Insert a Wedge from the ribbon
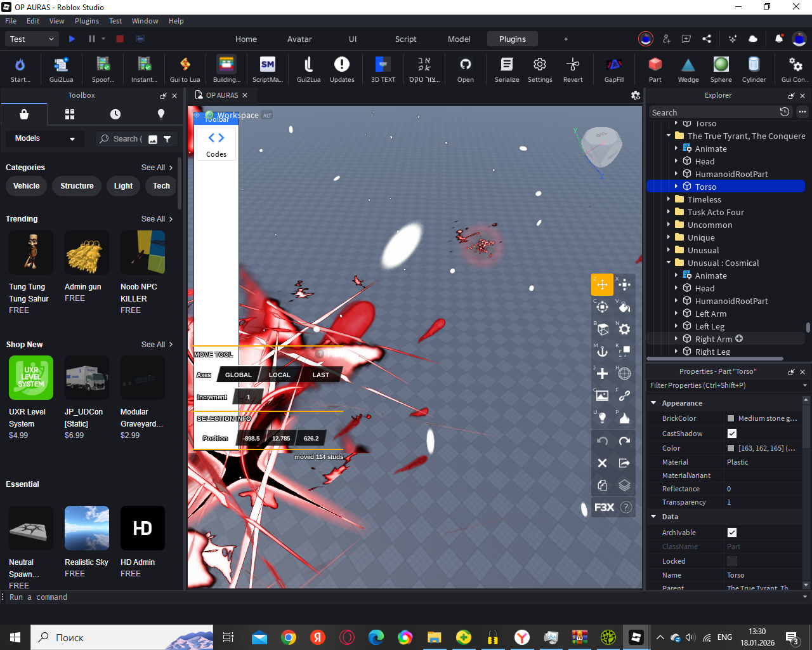 688,69
